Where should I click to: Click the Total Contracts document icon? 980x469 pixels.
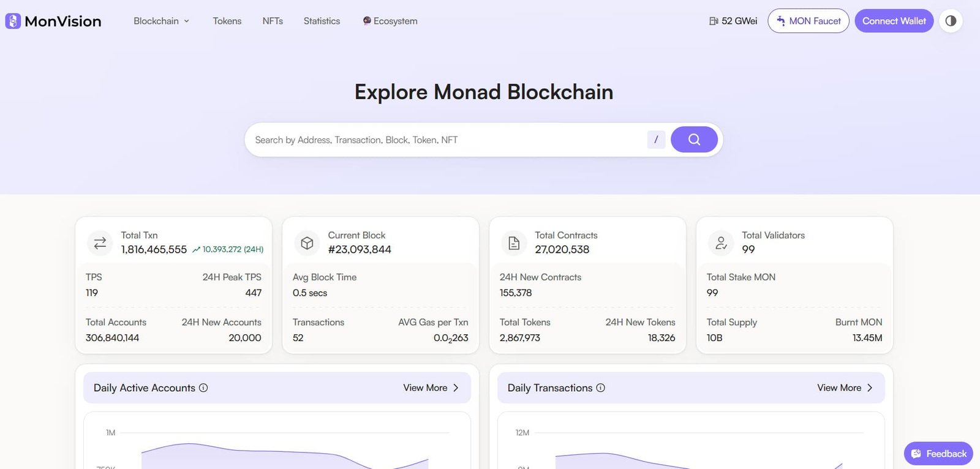click(x=514, y=243)
